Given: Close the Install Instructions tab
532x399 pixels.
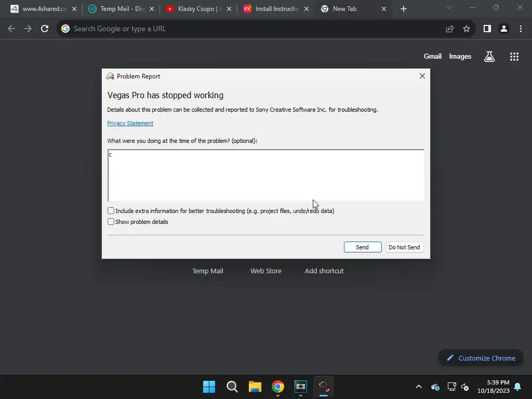Looking at the screenshot, I should tap(307, 9).
